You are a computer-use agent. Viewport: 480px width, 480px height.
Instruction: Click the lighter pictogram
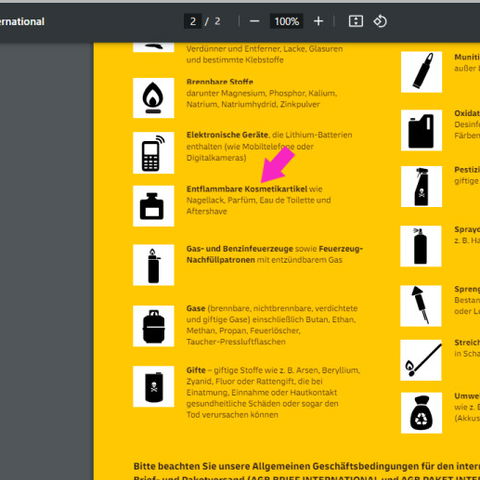click(x=153, y=265)
